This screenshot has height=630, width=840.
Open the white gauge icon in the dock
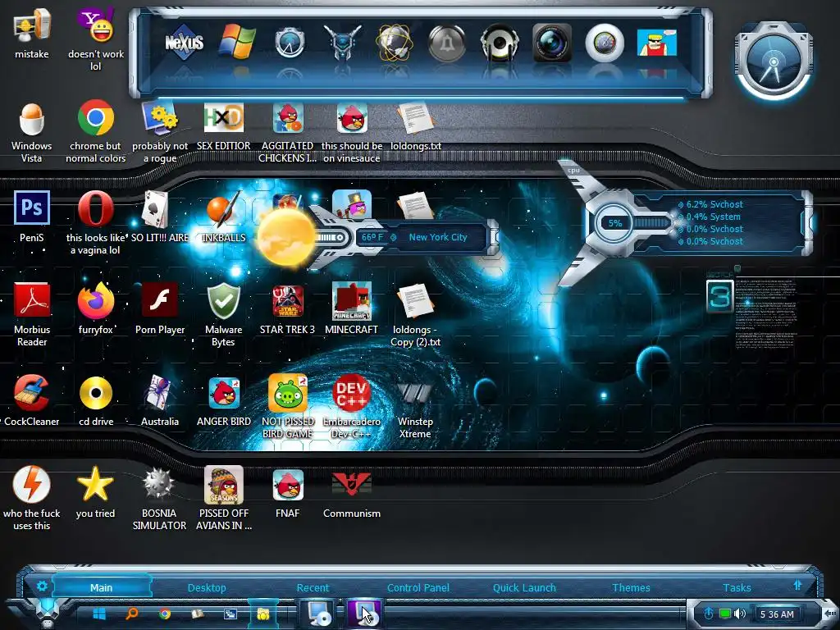pos(605,43)
